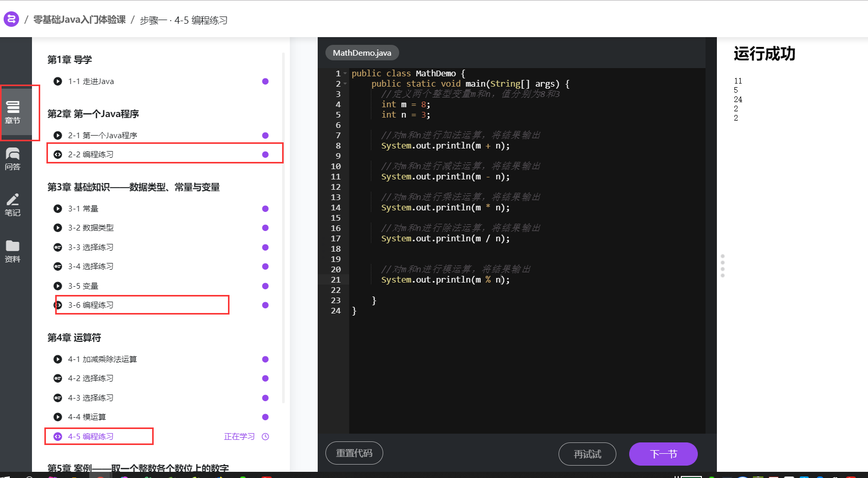Click the play icon for 2-1 第一个Java程序

[58, 136]
